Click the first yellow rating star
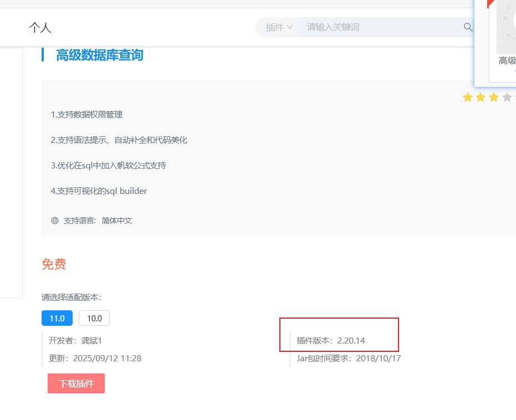This screenshot has width=516, height=420. [467, 98]
